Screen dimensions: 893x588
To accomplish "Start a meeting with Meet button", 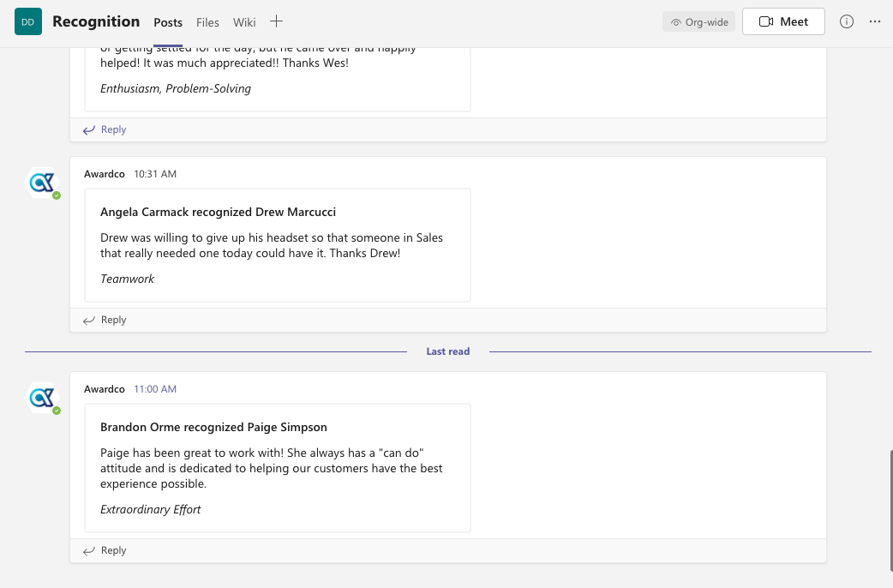I will coord(783,22).
